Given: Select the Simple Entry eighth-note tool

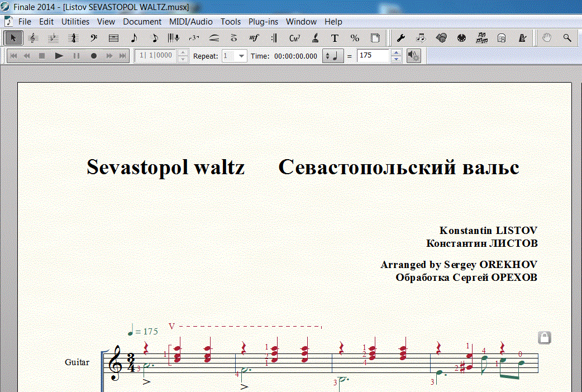Looking at the screenshot, I should click(133, 38).
